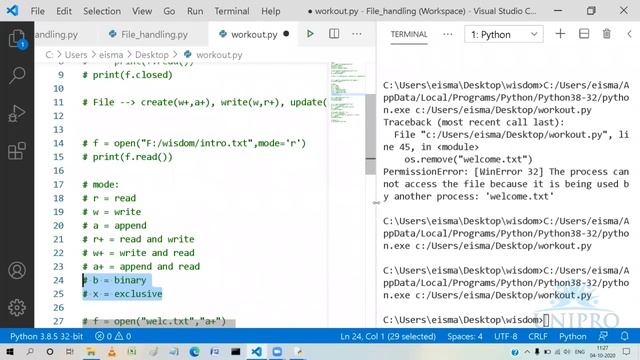This screenshot has width=640, height=360.
Task: Change indentation via 'Spaces: 4'
Action: tap(464, 336)
